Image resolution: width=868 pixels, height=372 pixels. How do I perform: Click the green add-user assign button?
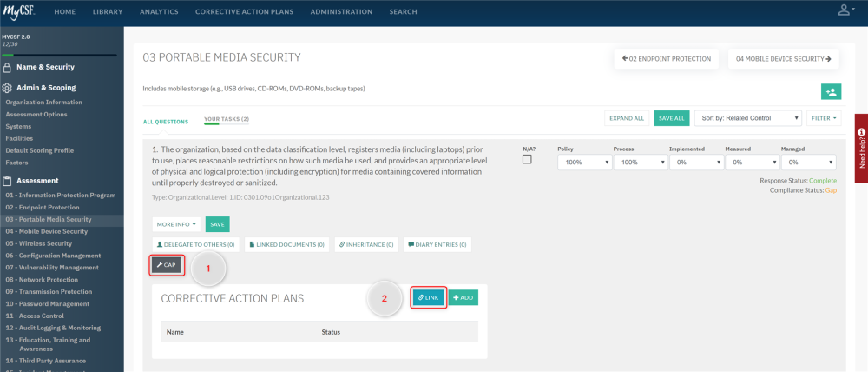(831, 92)
